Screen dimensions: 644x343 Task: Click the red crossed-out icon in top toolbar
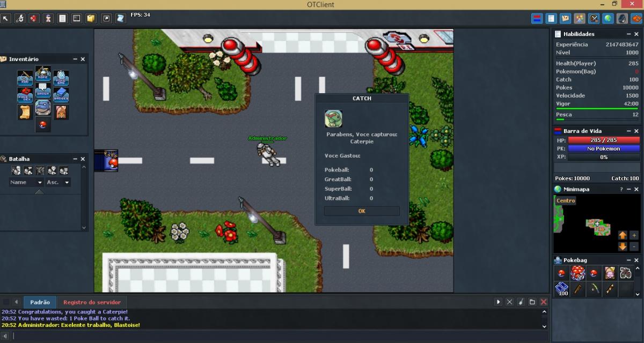34,18
